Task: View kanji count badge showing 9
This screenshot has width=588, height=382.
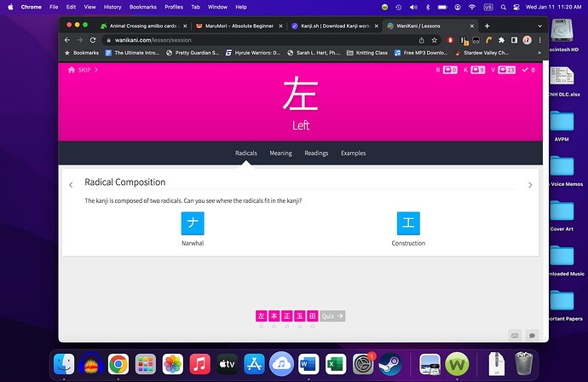Action: (x=478, y=70)
